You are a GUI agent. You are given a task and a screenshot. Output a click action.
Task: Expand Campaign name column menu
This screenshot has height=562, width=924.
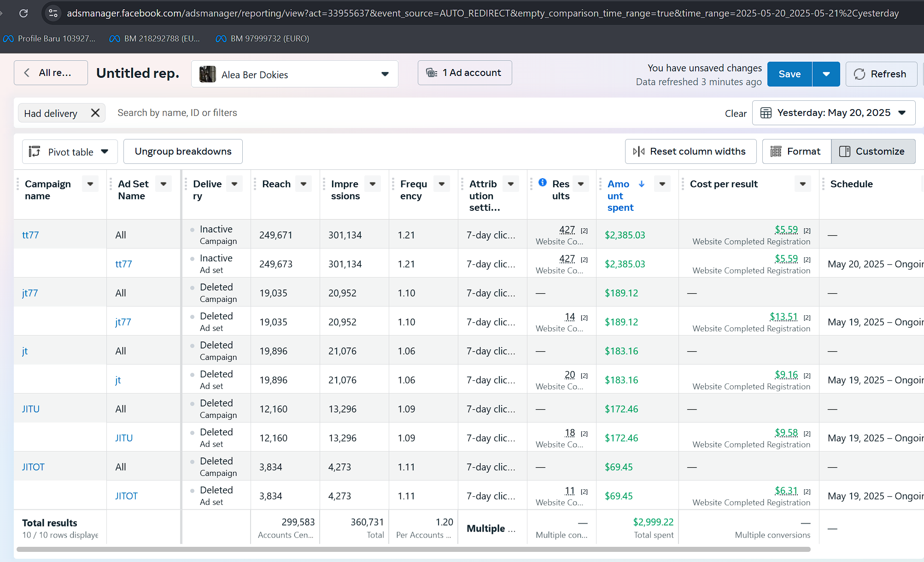(90, 184)
